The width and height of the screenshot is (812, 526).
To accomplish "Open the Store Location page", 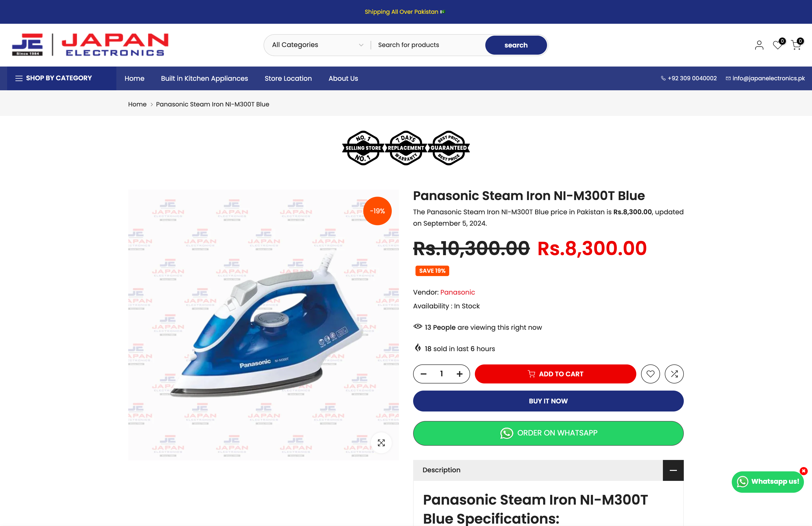I will click(x=288, y=78).
